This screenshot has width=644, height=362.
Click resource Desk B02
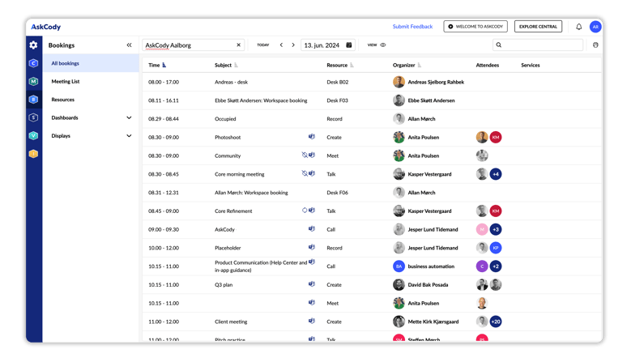point(338,82)
